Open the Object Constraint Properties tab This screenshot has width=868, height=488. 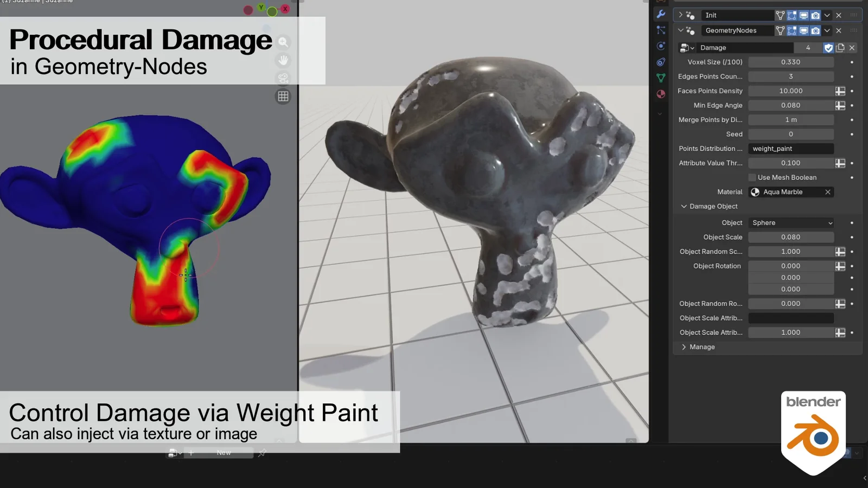coord(661,62)
